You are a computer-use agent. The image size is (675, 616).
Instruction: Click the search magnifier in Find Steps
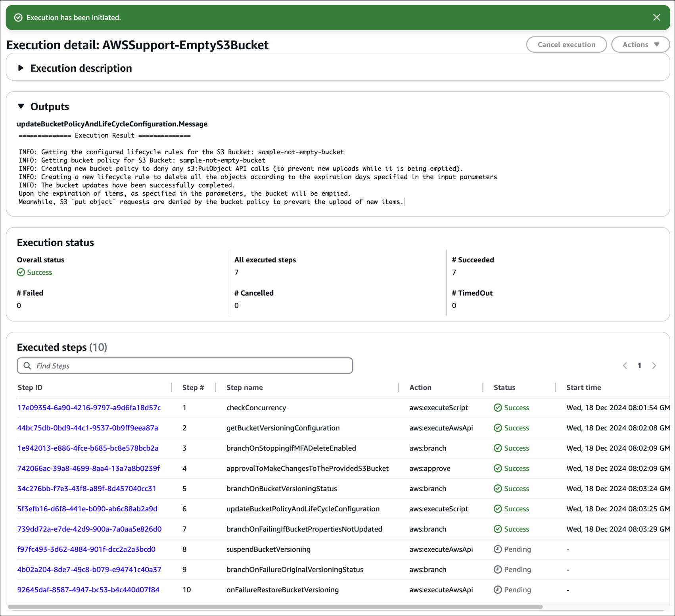tap(27, 365)
